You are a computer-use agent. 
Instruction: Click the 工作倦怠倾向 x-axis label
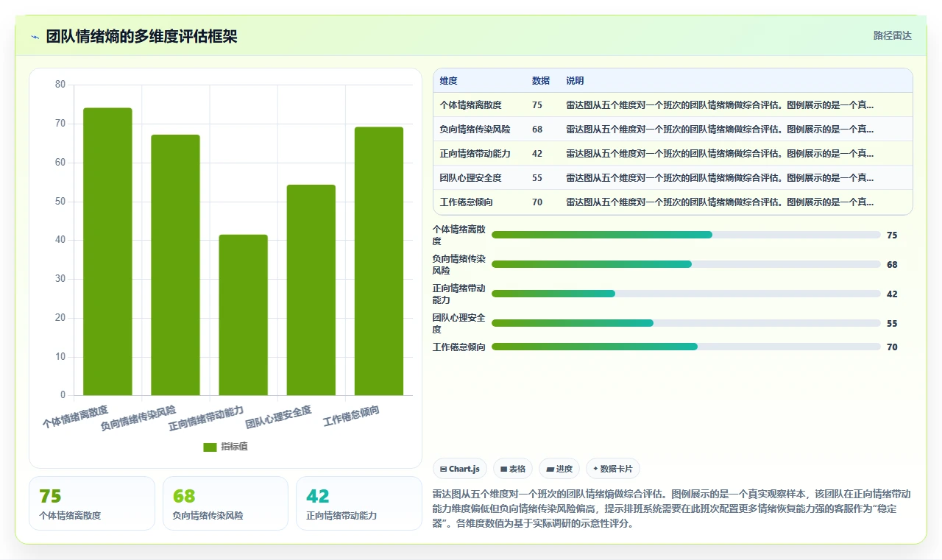[x=352, y=416]
